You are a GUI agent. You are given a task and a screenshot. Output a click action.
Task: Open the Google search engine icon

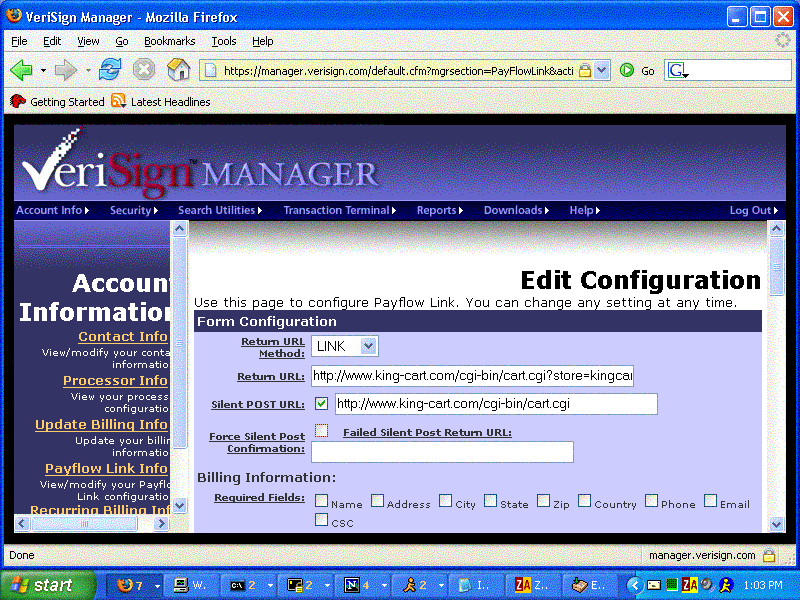click(x=678, y=70)
